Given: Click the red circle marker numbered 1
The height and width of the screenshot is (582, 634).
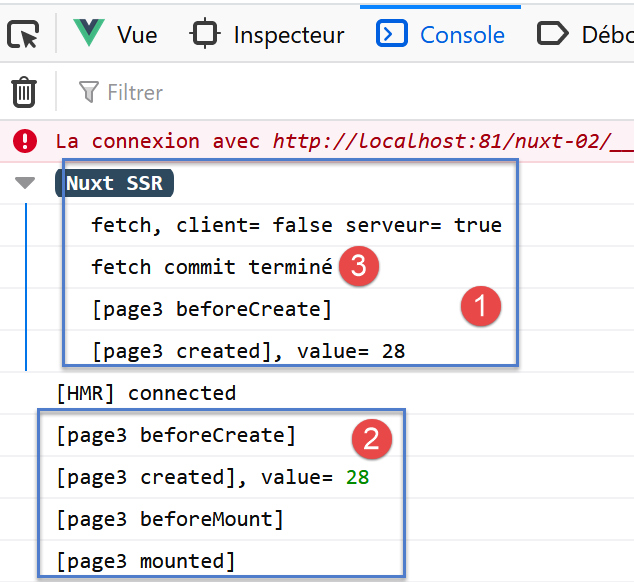Looking at the screenshot, I should [x=480, y=307].
